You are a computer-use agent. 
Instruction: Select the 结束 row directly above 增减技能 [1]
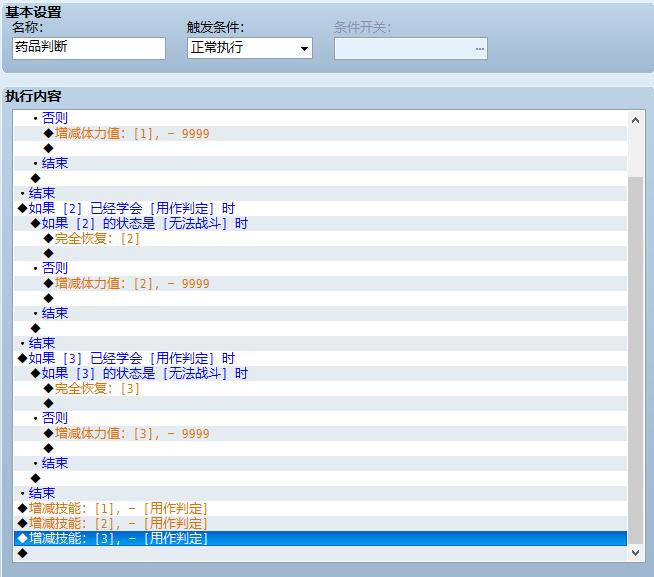tap(320, 494)
